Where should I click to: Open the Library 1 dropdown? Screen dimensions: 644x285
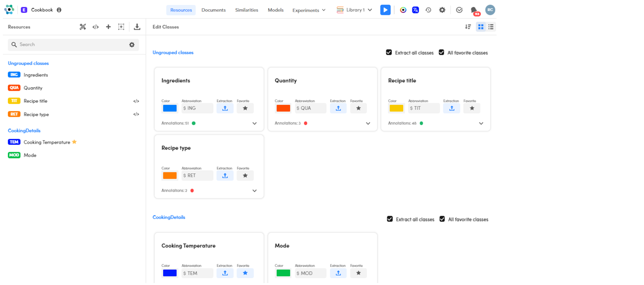[354, 10]
